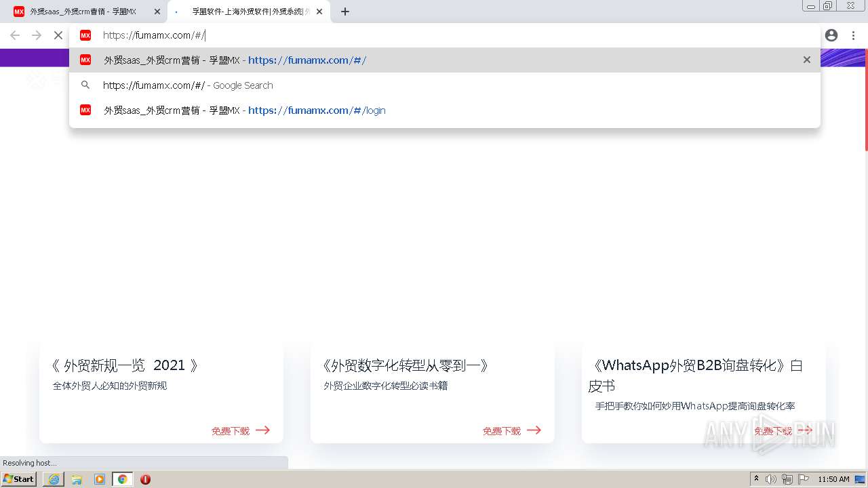This screenshot has height=488, width=868.
Task: Show hidden system tray icons
Action: coord(757,479)
